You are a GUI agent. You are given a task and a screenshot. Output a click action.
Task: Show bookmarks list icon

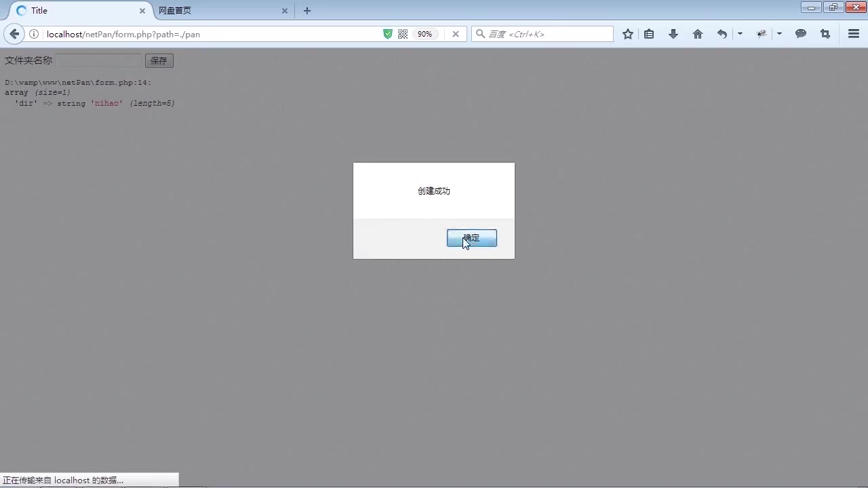click(x=649, y=34)
